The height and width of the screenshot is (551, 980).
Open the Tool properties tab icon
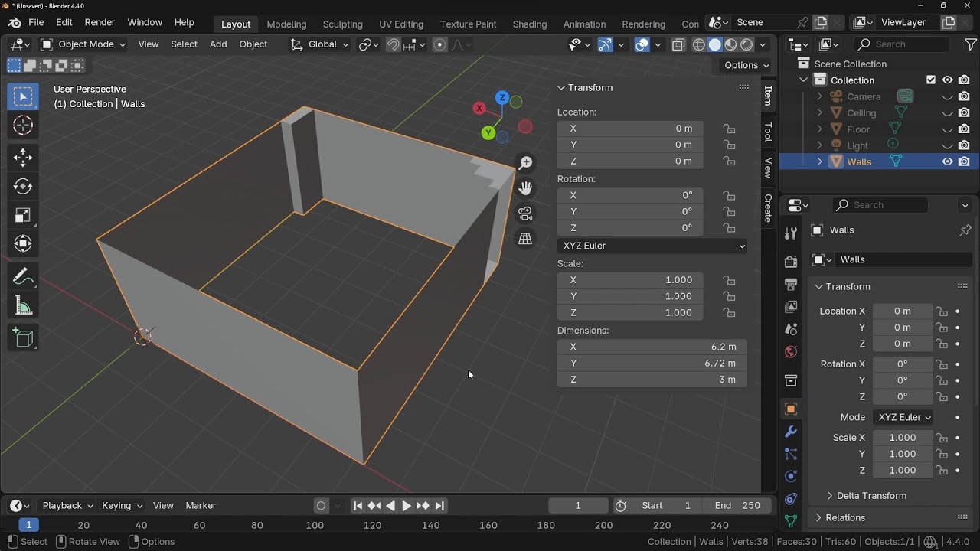[791, 233]
